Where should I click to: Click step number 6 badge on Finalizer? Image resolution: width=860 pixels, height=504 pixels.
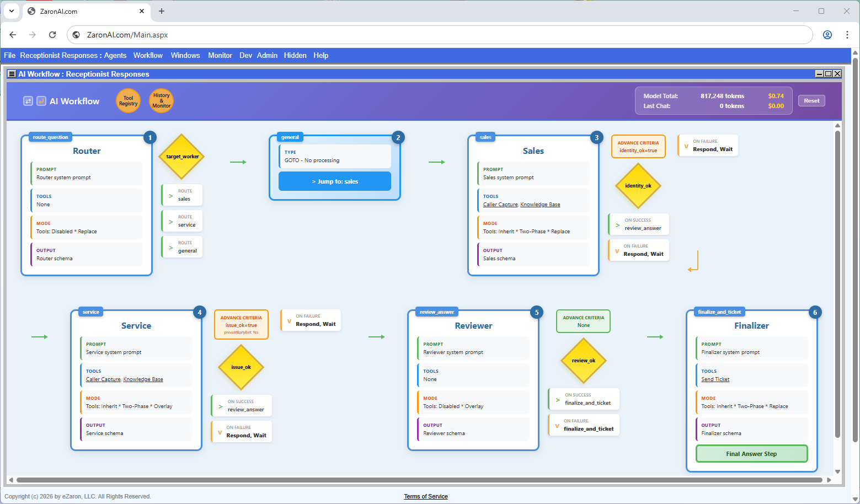point(815,312)
